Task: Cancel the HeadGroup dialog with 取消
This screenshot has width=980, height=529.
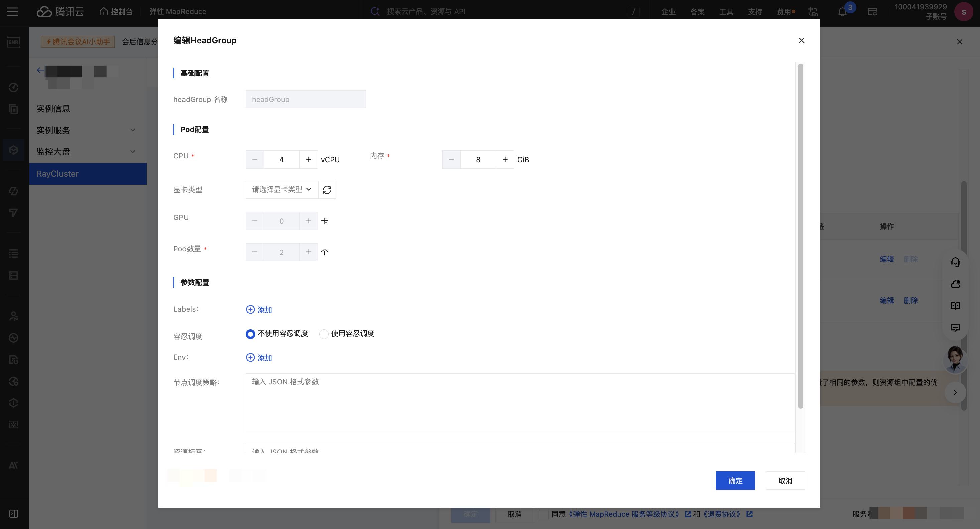Action: pyautogui.click(x=785, y=481)
